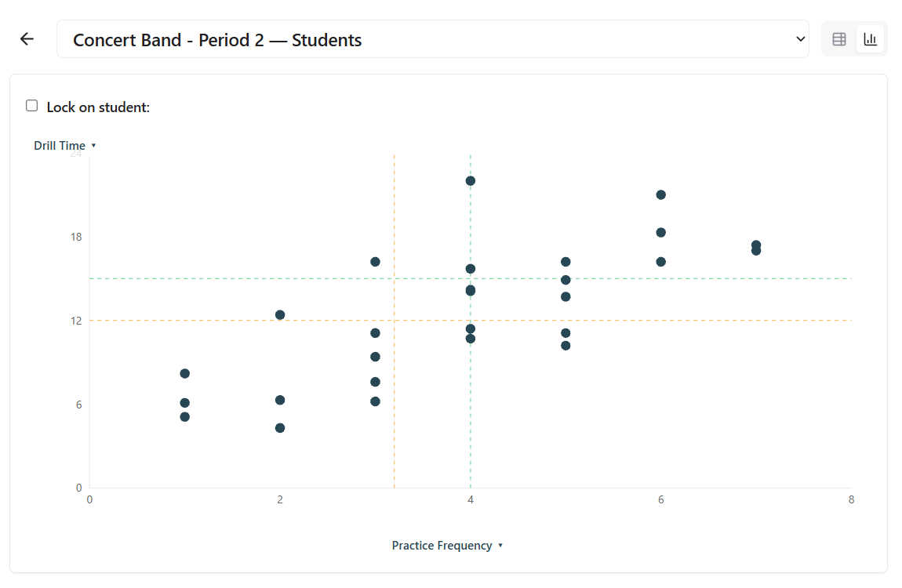
Task: Choose the middle data point at frequency 6
Action: click(661, 233)
